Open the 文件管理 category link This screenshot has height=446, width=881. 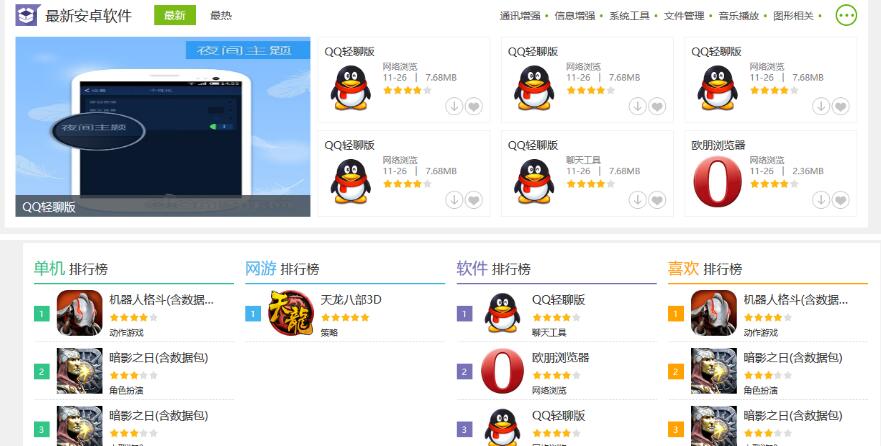[x=684, y=16]
